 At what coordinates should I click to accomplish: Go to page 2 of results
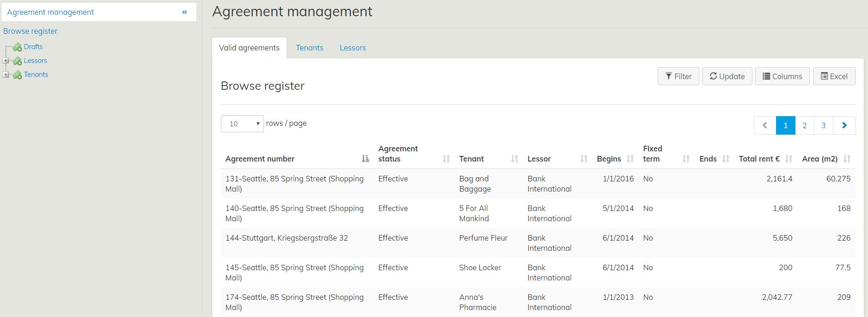pyautogui.click(x=805, y=125)
